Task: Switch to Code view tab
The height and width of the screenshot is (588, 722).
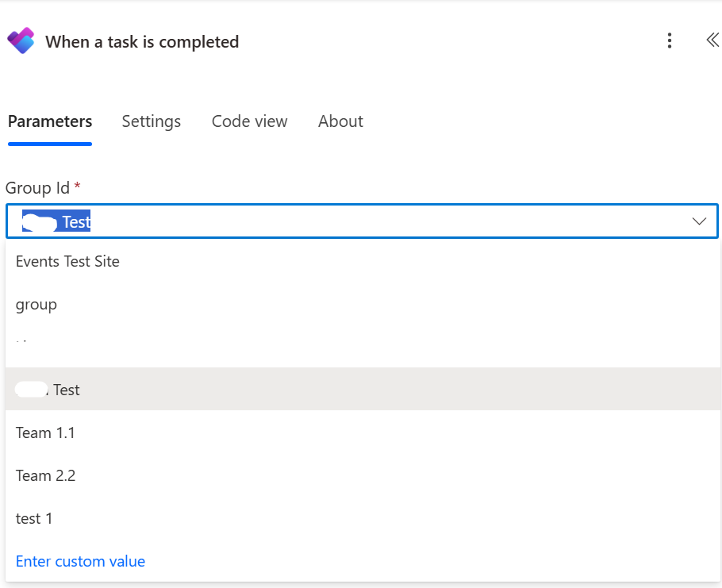Action: tap(250, 121)
